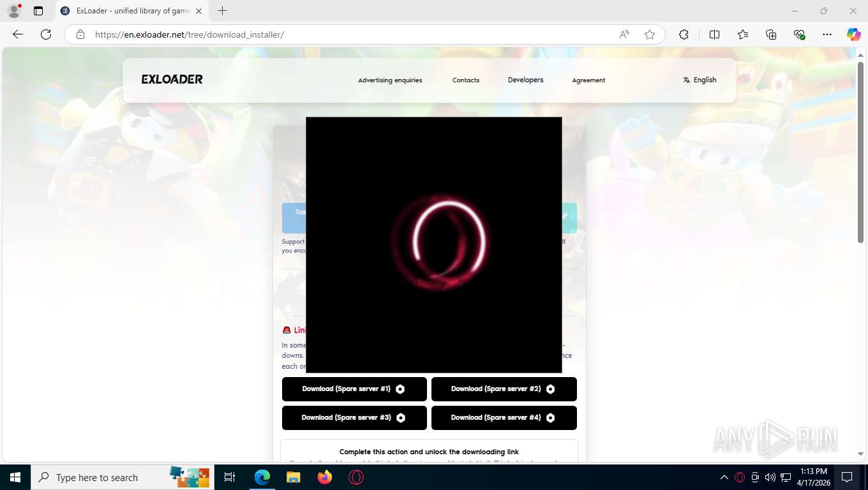Click the Opera tray icon
The height and width of the screenshot is (490, 868).
[740, 477]
